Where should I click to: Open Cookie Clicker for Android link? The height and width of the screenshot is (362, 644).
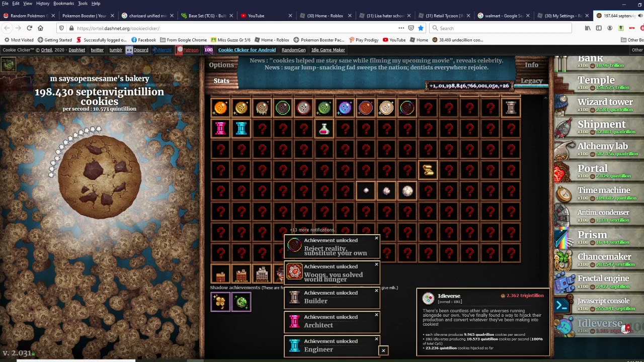[247, 50]
